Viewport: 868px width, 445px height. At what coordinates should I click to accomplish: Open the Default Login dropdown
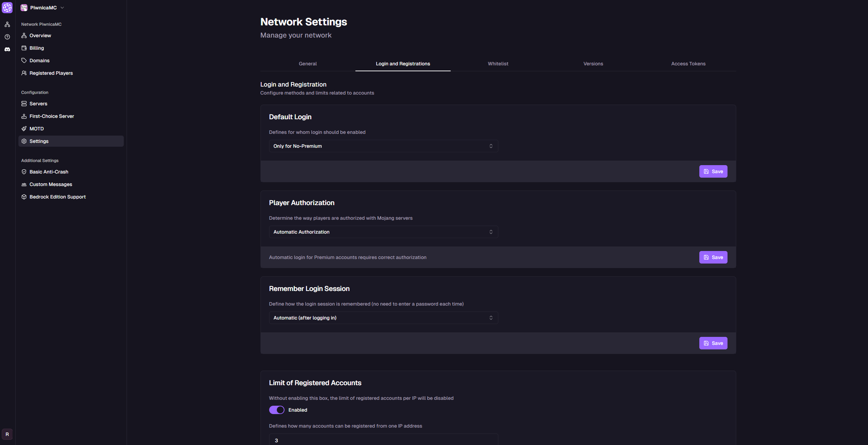383,146
